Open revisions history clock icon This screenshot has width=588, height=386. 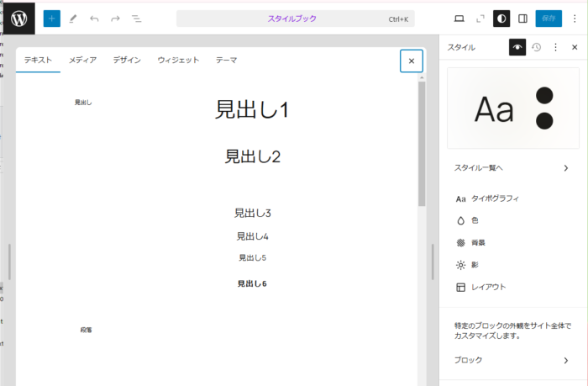click(x=537, y=48)
